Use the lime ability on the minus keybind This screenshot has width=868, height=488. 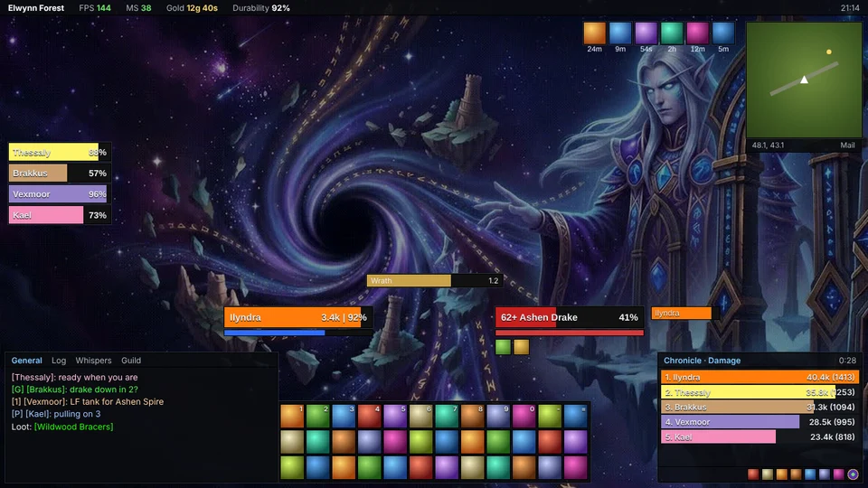coord(550,416)
